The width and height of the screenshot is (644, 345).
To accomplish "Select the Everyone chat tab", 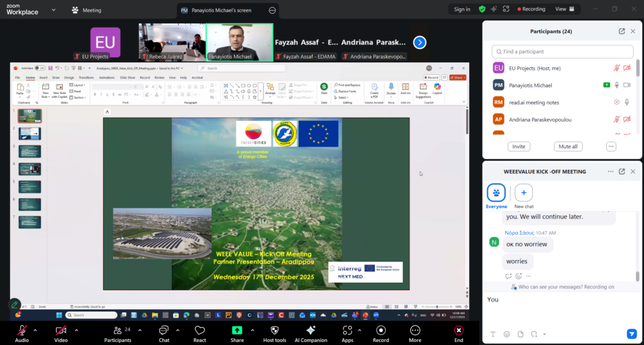I will coord(497,193).
